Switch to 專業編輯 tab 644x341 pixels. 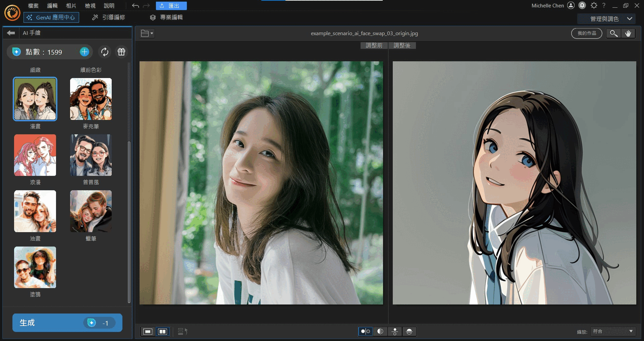167,17
